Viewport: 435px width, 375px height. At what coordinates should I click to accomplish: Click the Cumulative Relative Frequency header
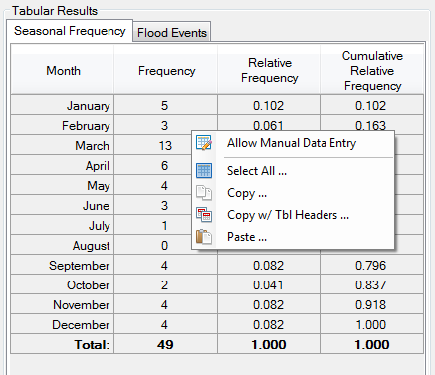(372, 71)
